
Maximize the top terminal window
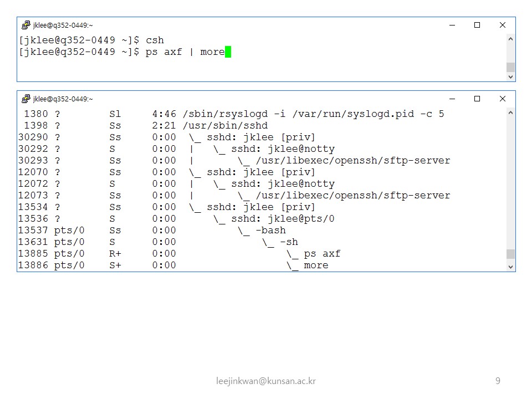click(477, 25)
